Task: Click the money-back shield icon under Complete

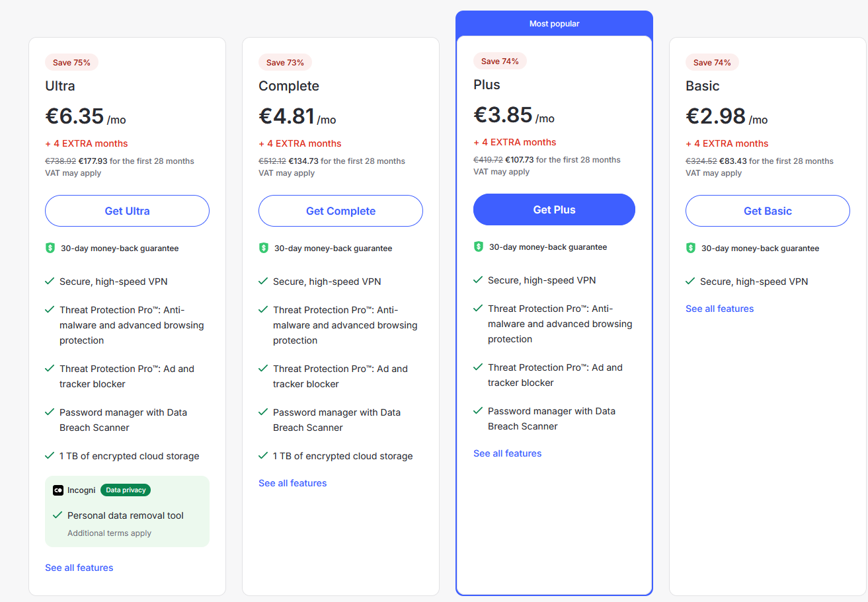Action: pyautogui.click(x=264, y=248)
